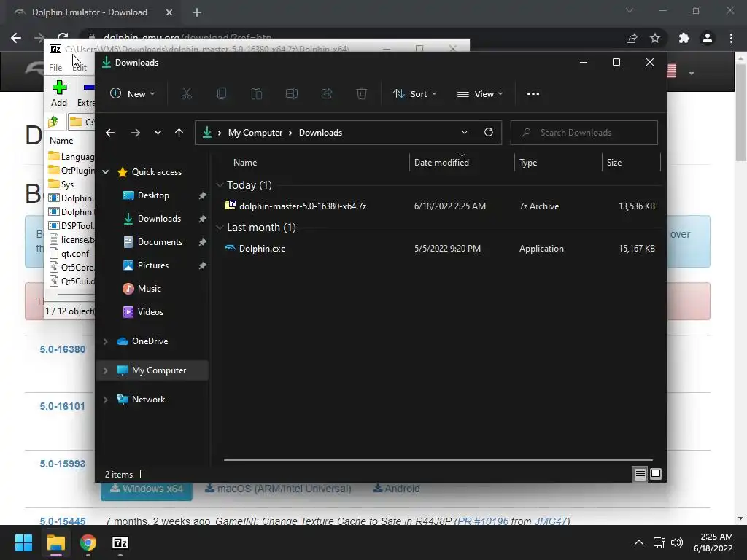This screenshot has height=560, width=747.
Task: Open the See more ellipsis menu
Action: (x=533, y=94)
